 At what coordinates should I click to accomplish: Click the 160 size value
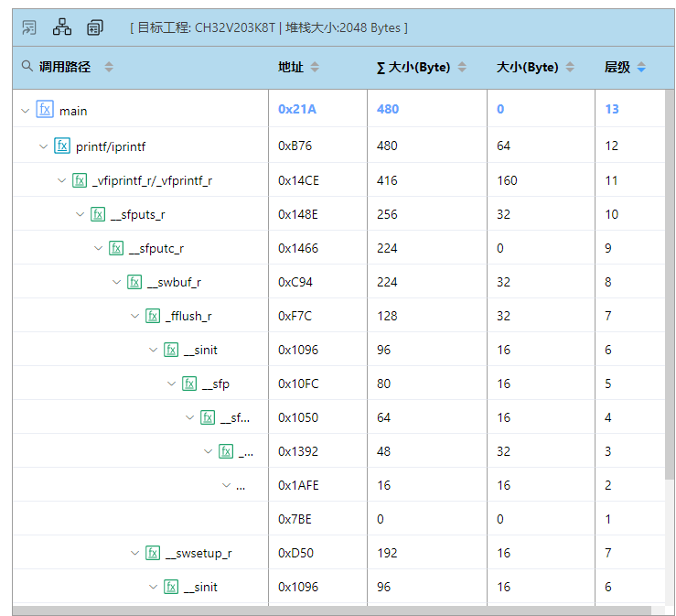coord(507,180)
